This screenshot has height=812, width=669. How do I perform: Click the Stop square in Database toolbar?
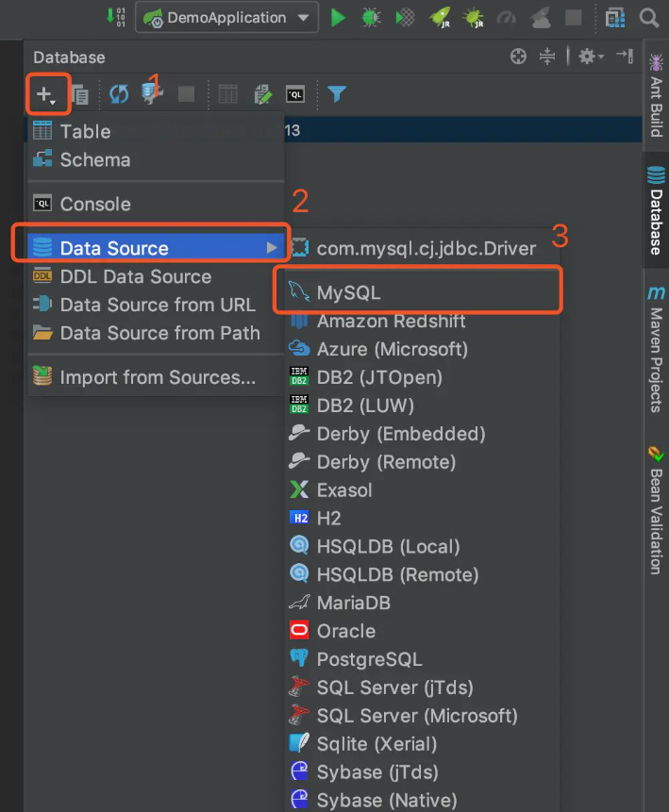pyautogui.click(x=186, y=94)
